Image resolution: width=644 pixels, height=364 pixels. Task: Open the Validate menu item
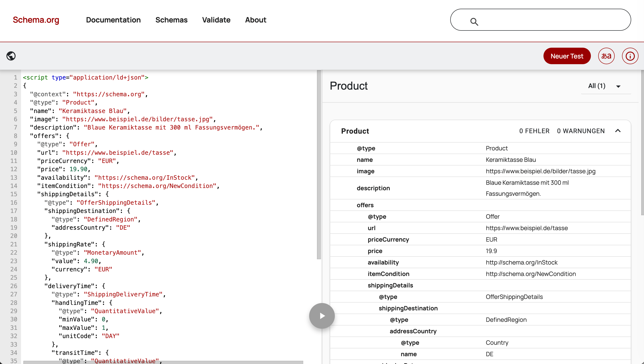(x=216, y=20)
